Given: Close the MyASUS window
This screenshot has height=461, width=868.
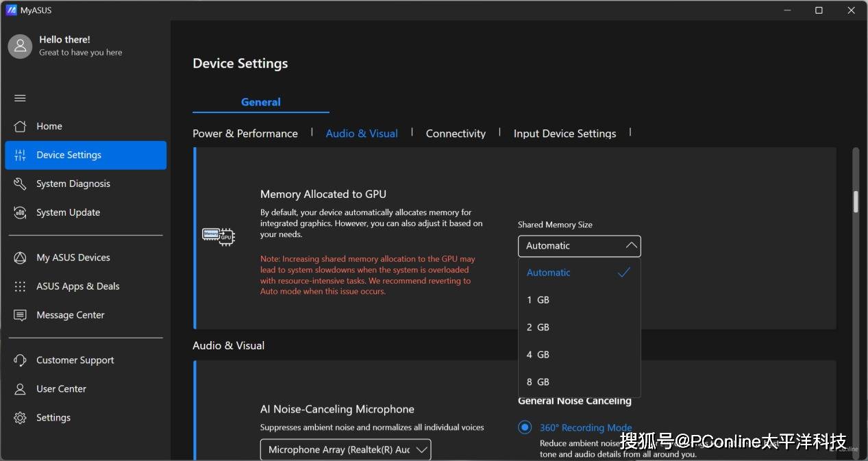Looking at the screenshot, I should [851, 10].
